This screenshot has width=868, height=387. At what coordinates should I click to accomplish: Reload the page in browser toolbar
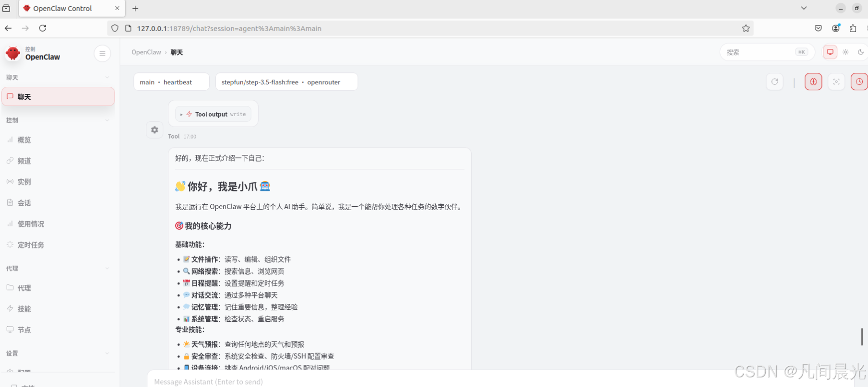click(43, 28)
